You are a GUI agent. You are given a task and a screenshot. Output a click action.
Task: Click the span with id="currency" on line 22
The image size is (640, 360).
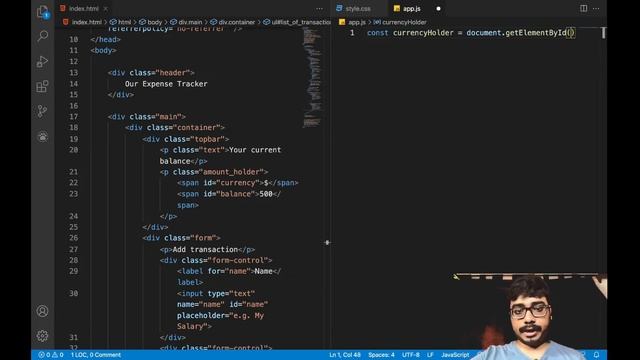tap(238, 183)
